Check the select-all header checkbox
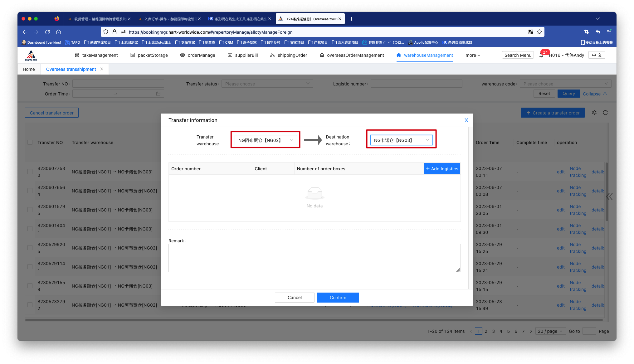 coord(30,143)
